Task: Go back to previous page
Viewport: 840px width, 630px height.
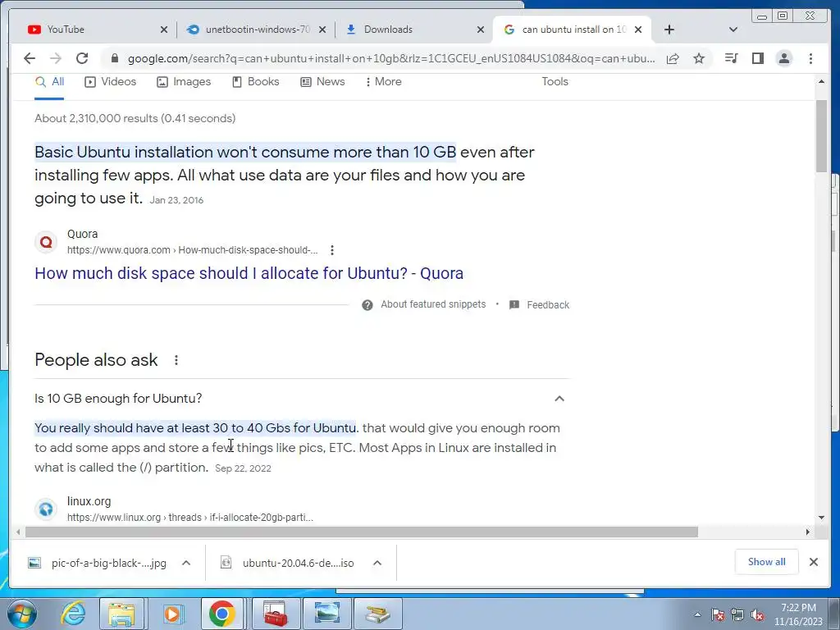Action: (30, 58)
